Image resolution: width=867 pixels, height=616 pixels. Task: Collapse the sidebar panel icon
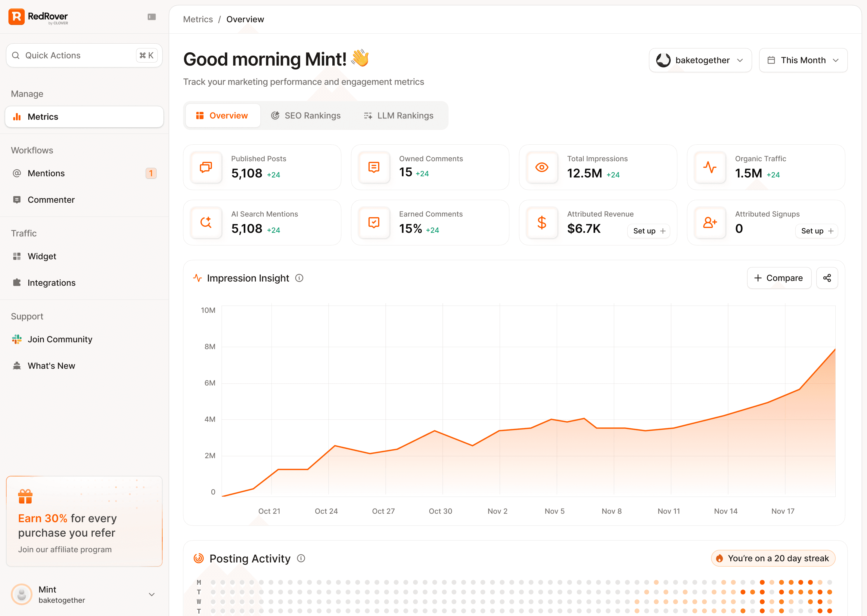point(151,17)
